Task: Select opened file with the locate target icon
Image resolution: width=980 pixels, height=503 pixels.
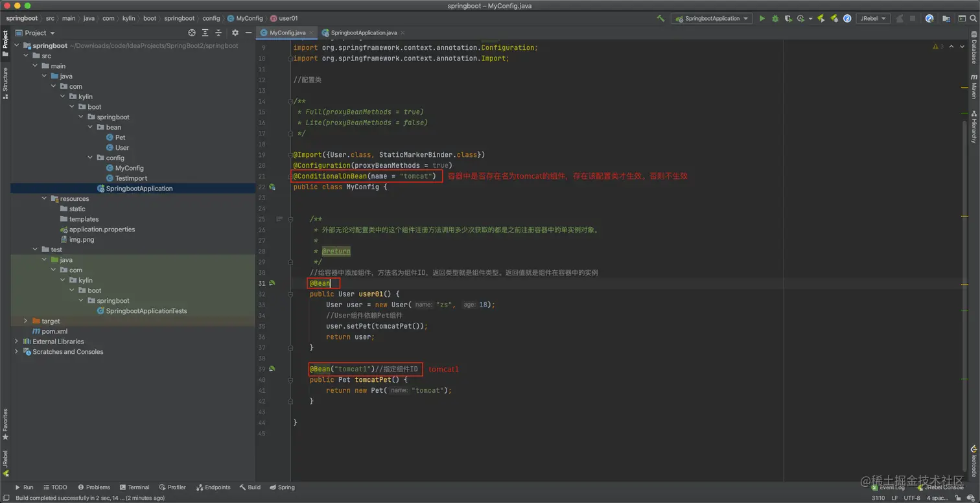Action: (x=192, y=32)
